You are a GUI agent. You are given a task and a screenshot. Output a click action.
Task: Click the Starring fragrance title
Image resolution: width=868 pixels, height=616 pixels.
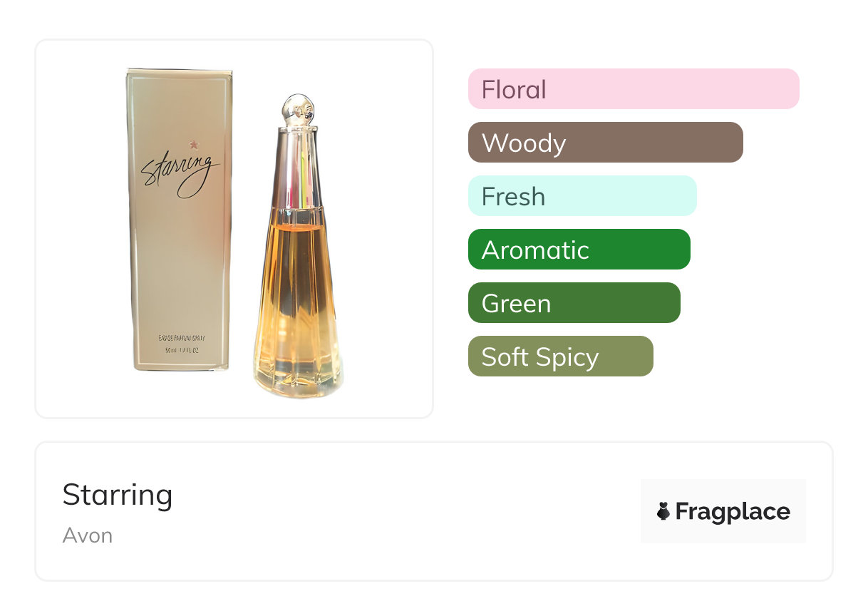118,495
